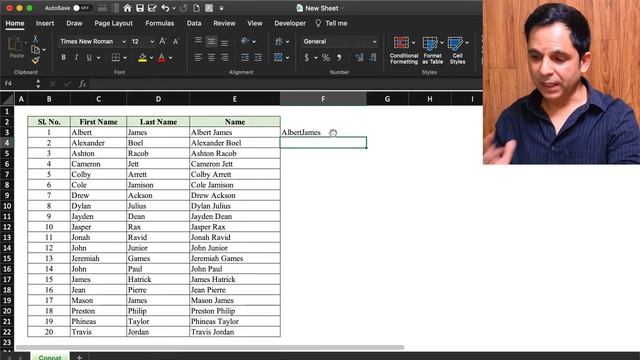Toggle Bold formatting
The image size is (640, 360).
[x=63, y=58]
